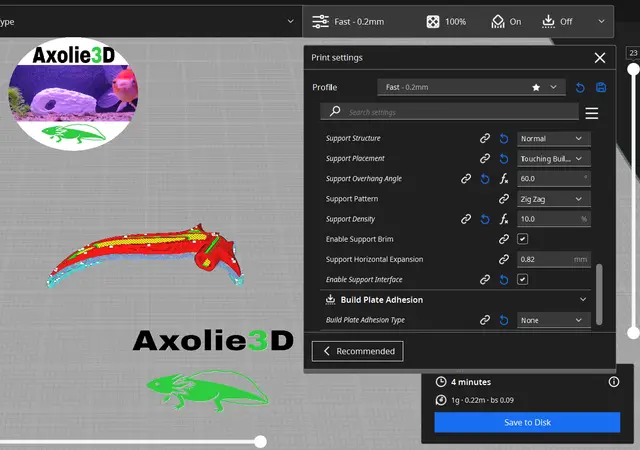The width and height of the screenshot is (640, 450).
Task: Toggle the Enable Support Interface checkbox
Action: 522,279
